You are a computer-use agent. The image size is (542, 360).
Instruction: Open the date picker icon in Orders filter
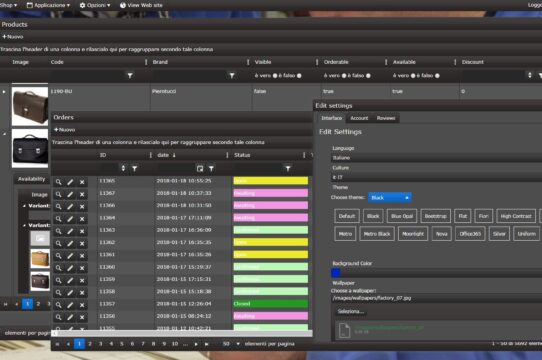(x=200, y=168)
